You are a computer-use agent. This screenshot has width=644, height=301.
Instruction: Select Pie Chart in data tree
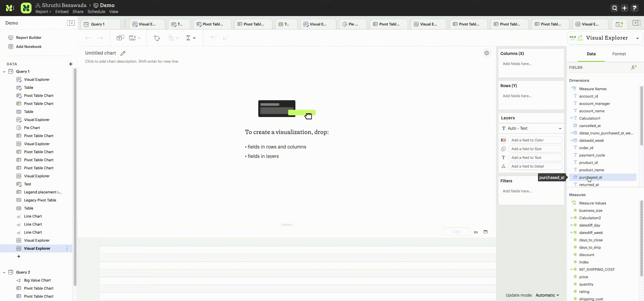[32, 128]
